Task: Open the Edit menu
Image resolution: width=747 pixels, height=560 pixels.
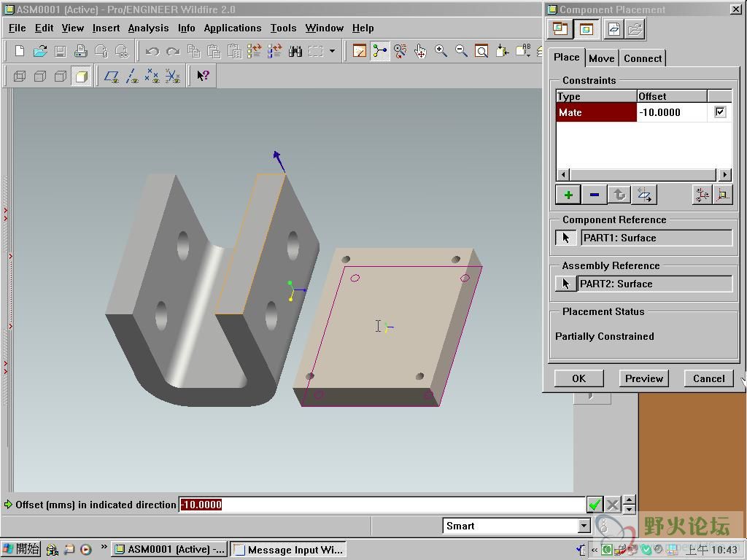Action: tap(44, 28)
